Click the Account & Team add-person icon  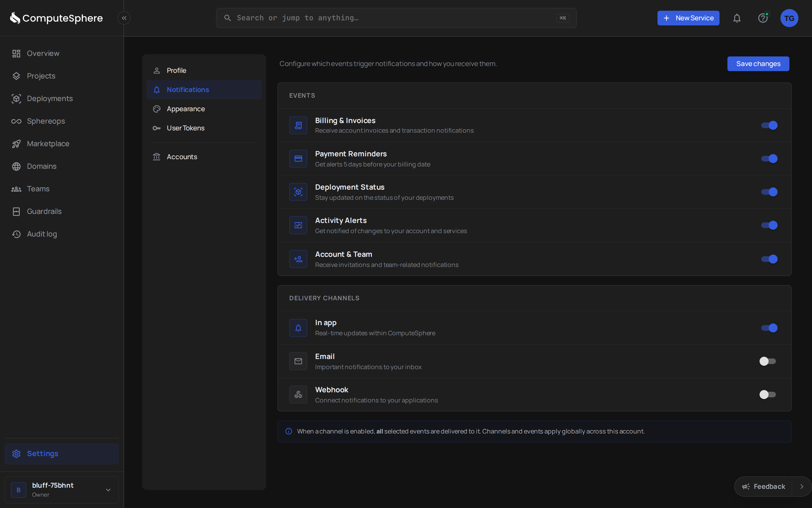(x=298, y=259)
